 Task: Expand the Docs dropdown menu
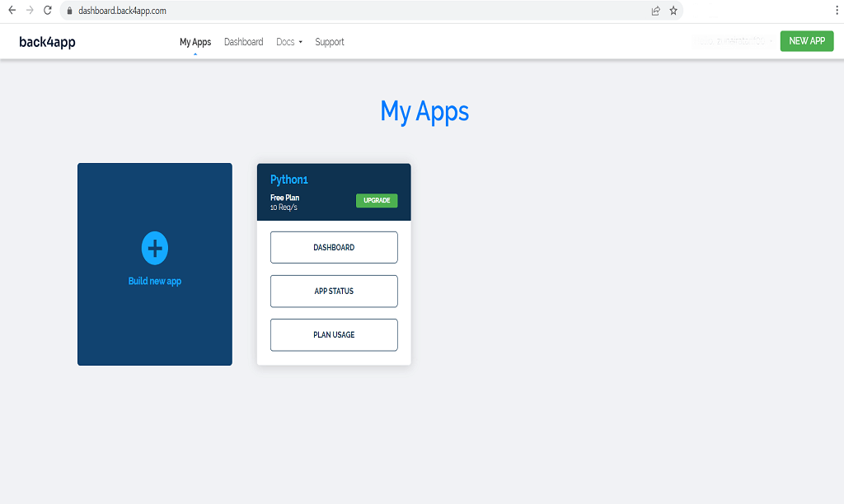289,42
